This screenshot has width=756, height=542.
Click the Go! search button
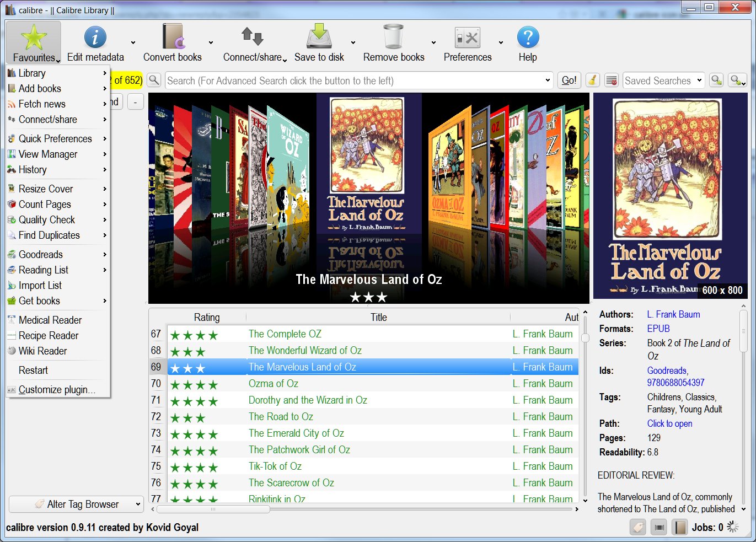click(569, 81)
